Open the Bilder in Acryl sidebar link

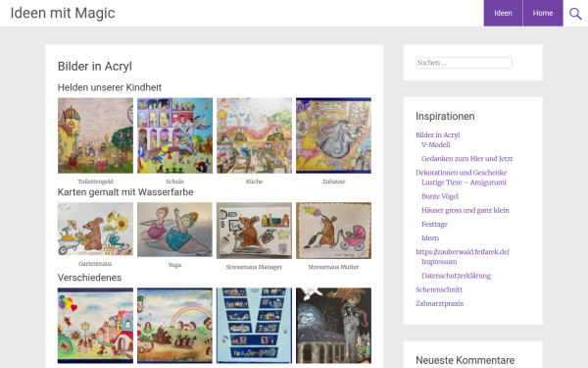[x=438, y=134]
